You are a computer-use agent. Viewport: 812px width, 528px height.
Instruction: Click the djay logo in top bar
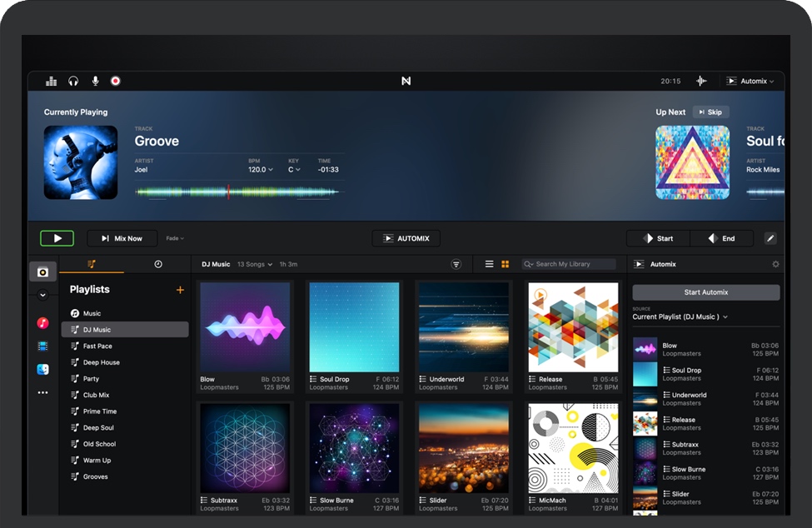[406, 82]
